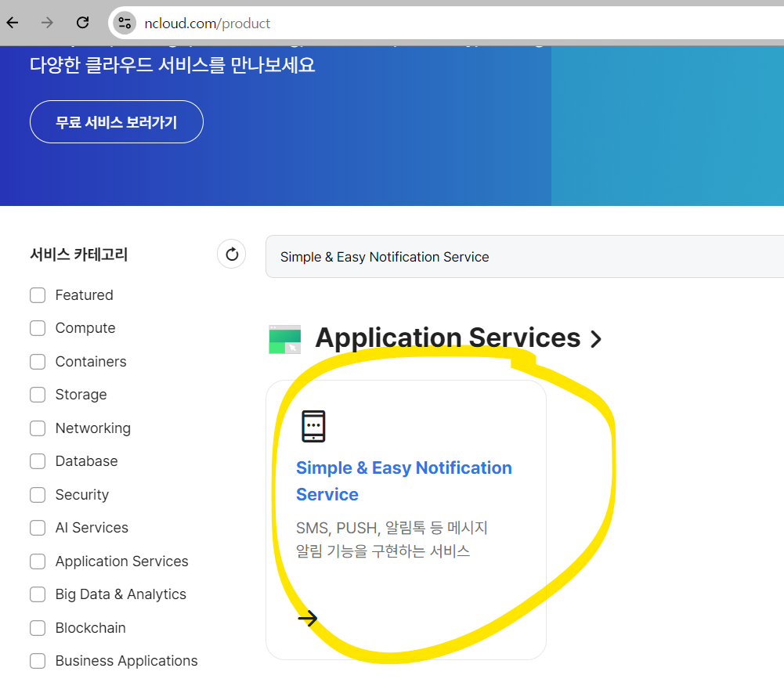Check the Featured category

click(38, 295)
